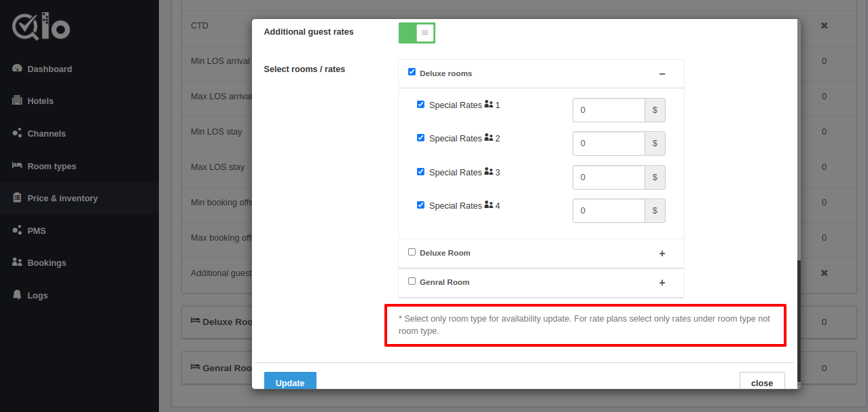868x412 pixels.
Task: Toggle the Additional guest rates switch
Action: [x=416, y=33]
